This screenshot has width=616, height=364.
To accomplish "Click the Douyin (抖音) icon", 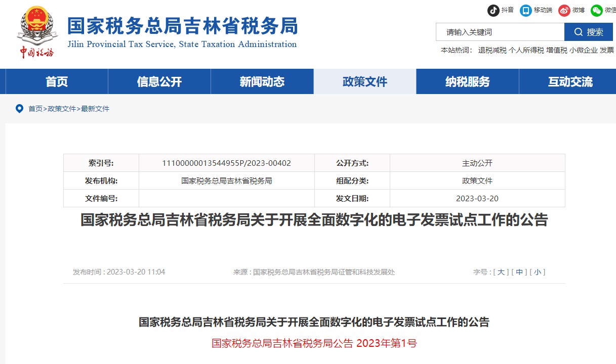I will 493,10.
